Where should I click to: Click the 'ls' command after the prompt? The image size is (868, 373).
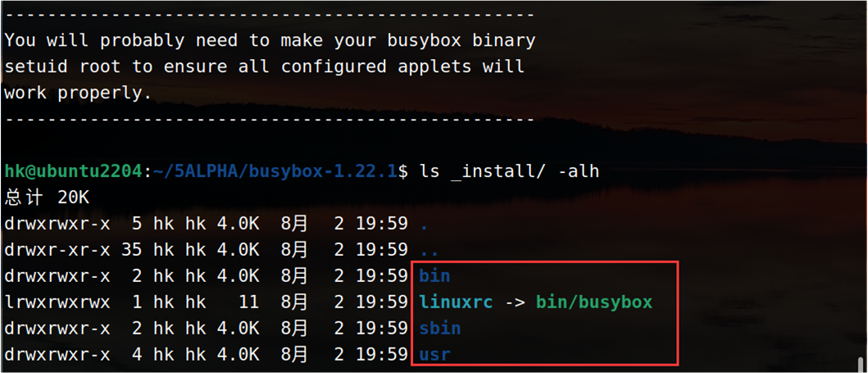pos(429,171)
